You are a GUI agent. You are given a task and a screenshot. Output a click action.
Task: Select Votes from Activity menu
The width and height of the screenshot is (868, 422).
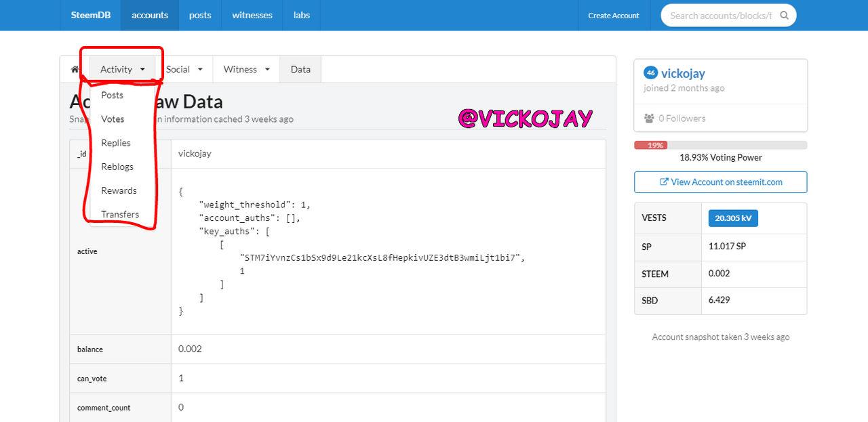click(113, 119)
